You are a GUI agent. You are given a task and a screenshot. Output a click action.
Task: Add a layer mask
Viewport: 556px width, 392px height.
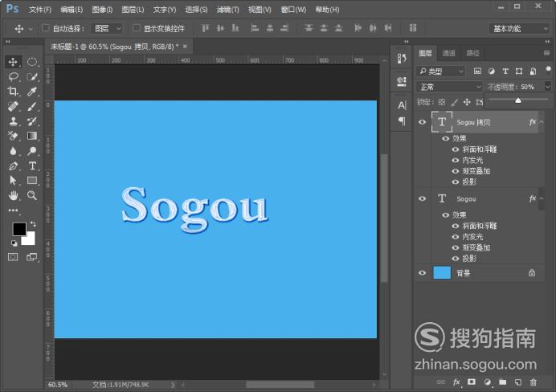[x=472, y=382]
